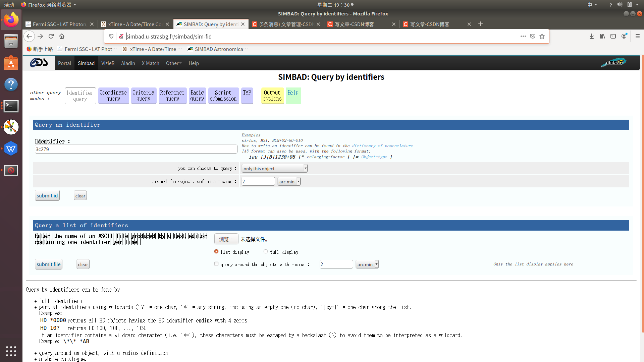
Task: Open the downloads arrow icon
Action: tap(592, 36)
